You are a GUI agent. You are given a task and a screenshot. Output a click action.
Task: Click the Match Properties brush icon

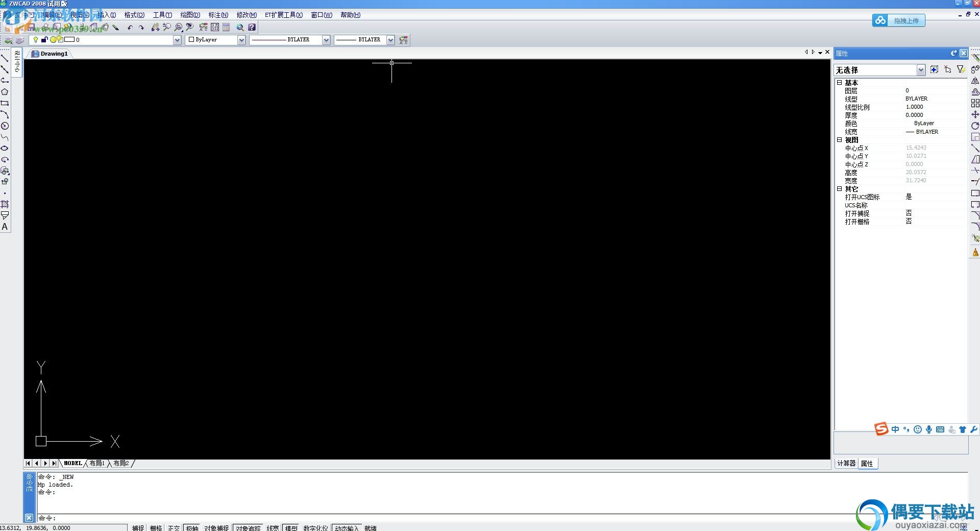click(x=116, y=28)
